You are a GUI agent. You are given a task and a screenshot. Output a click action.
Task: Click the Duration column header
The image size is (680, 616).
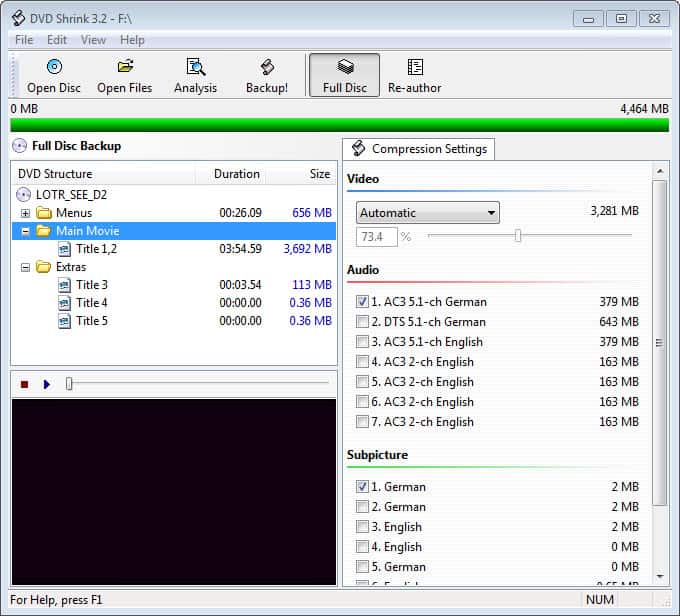point(231,174)
